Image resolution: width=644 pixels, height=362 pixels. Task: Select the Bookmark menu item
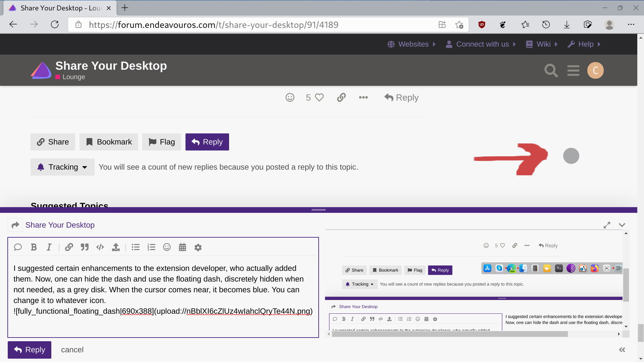tap(109, 142)
